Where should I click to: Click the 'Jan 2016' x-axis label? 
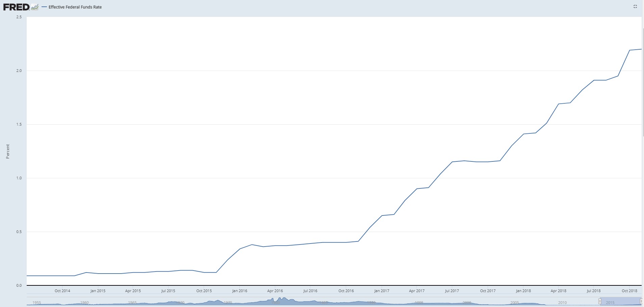[240, 291]
